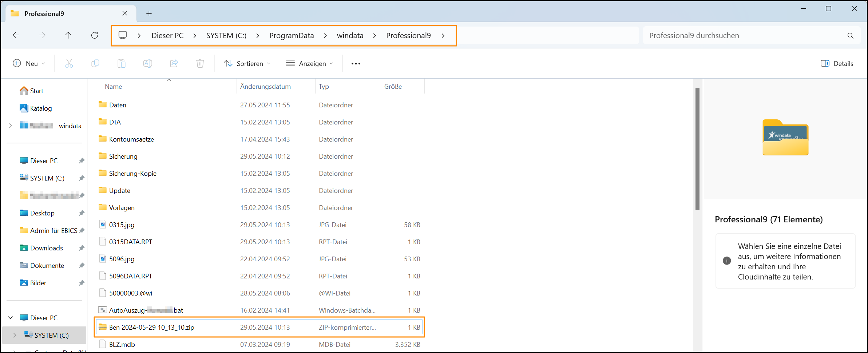The height and width of the screenshot is (353, 868).
Task: Sort by Änderungsdatum column header
Action: 265,87
